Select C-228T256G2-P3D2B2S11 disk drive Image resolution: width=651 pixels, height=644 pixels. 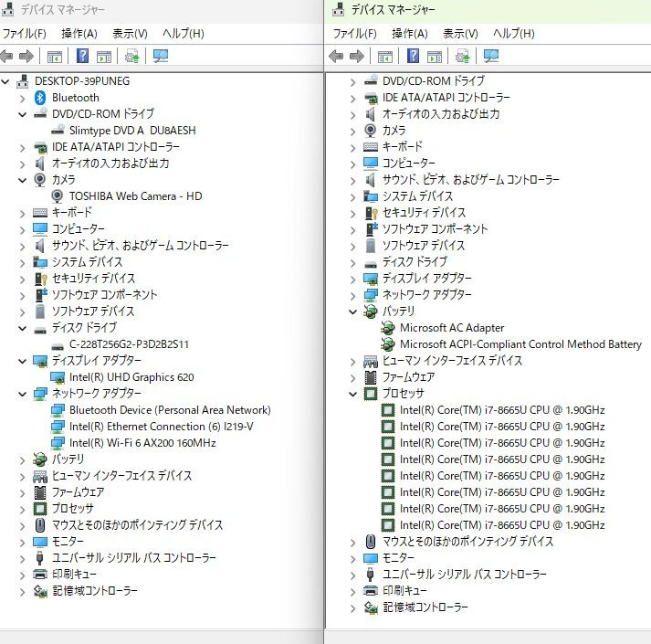tap(129, 344)
